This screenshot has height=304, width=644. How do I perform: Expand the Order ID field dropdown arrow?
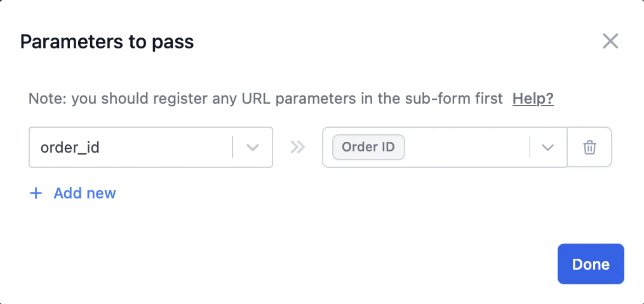(547, 148)
